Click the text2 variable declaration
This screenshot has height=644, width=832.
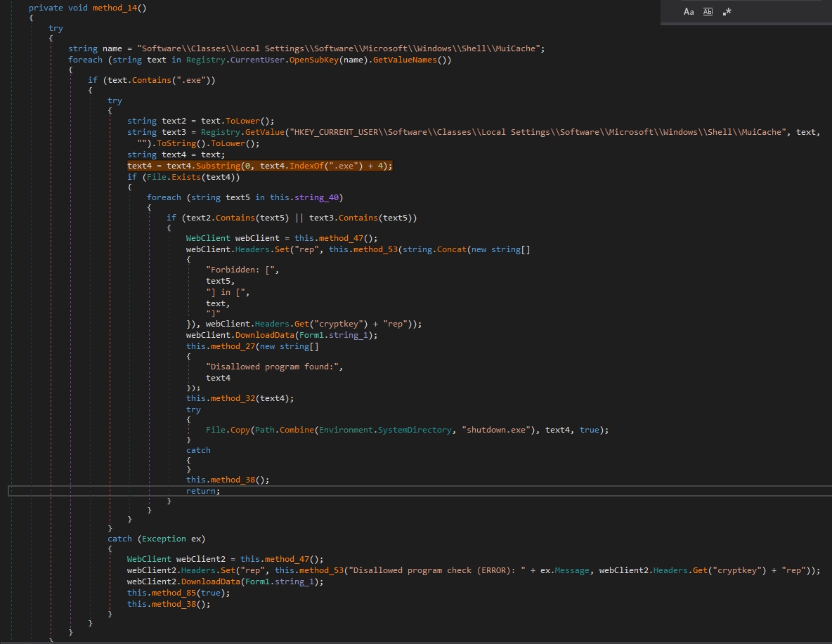pos(174,121)
